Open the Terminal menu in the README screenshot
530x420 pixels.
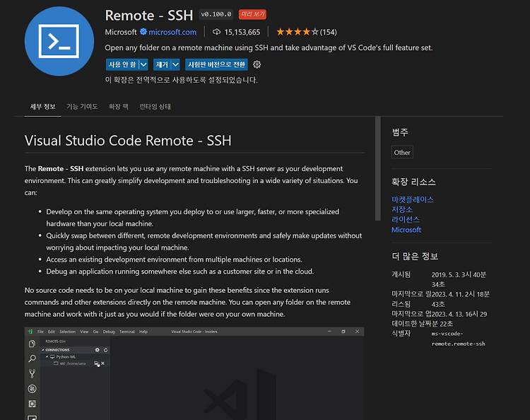127,332
